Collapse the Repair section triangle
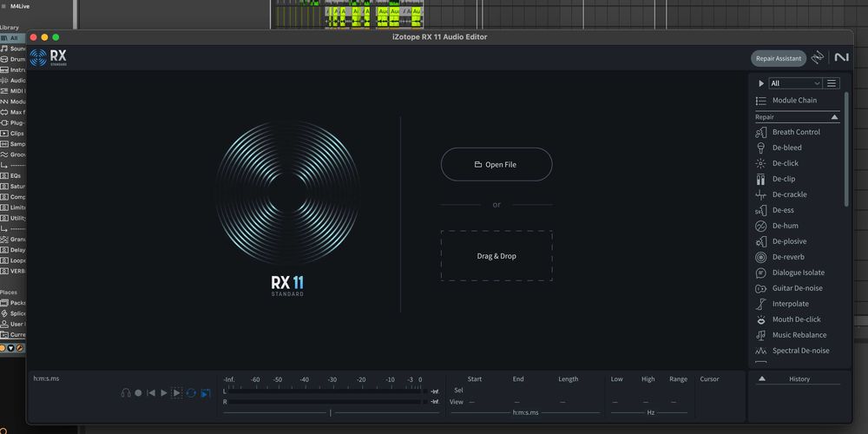 pyautogui.click(x=834, y=117)
